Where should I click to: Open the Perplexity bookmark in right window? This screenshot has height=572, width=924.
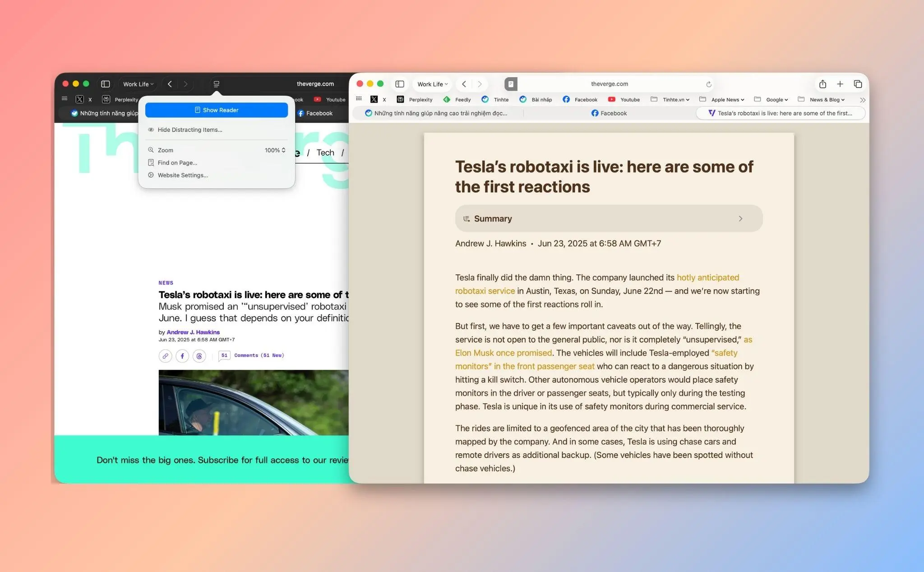414,99
